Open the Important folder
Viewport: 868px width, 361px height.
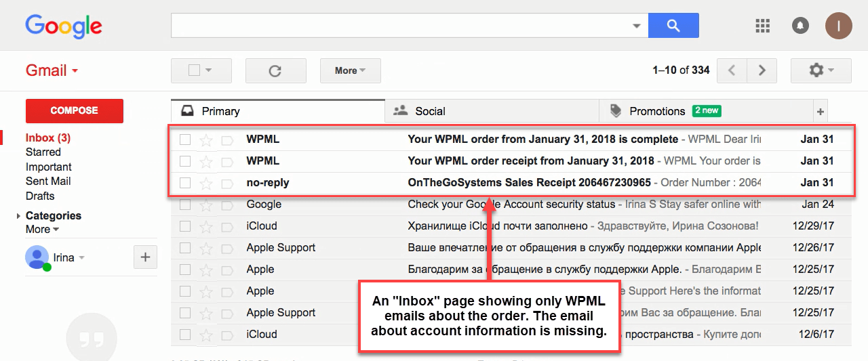[x=49, y=167]
